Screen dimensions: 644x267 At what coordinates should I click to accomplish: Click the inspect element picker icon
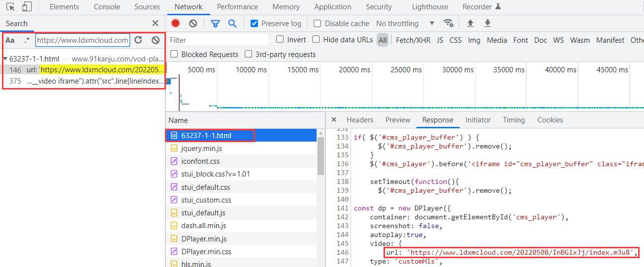click(10, 7)
